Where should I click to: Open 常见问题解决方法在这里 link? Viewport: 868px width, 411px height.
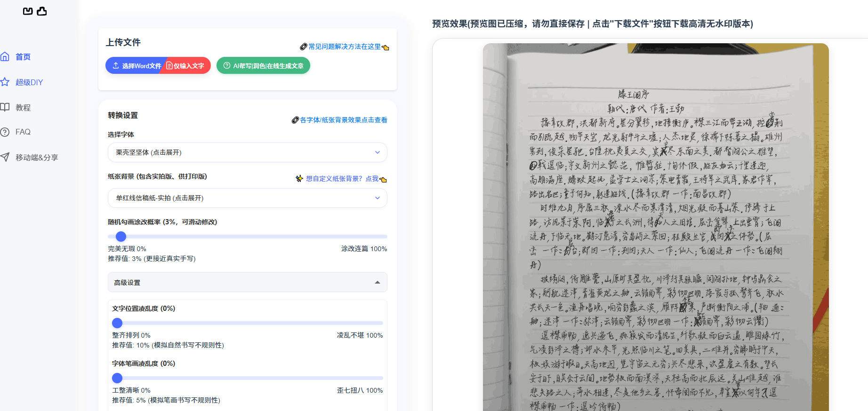point(345,47)
